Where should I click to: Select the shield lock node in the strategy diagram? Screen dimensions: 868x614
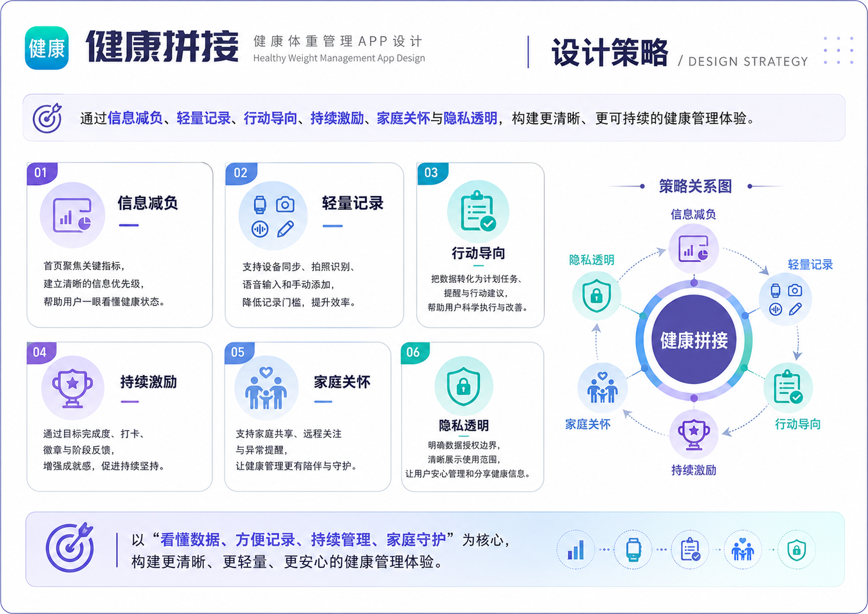click(597, 296)
